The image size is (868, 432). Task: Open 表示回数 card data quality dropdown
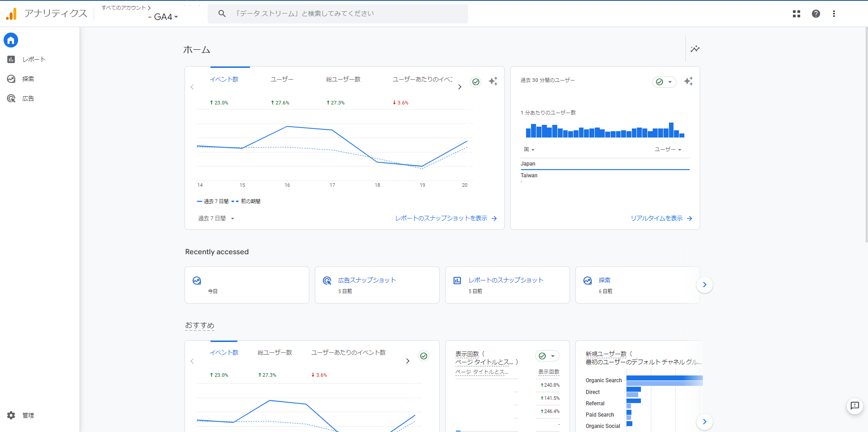(547, 356)
